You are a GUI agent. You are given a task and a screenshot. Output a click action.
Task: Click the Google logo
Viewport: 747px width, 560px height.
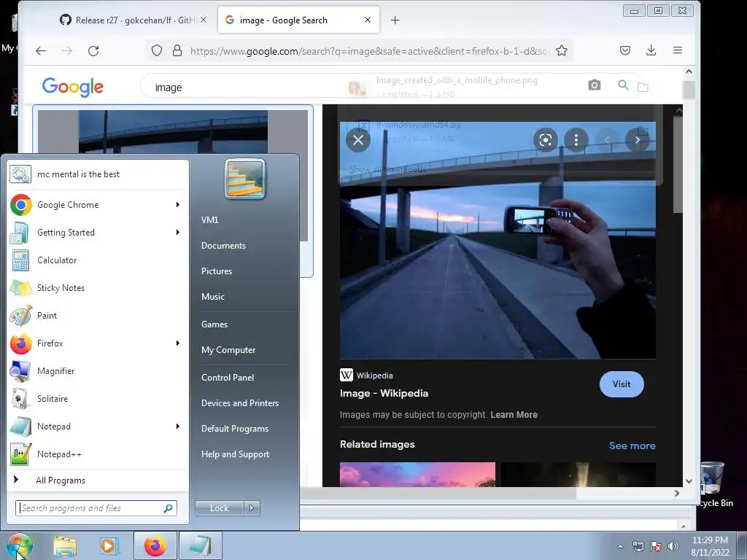coord(72,87)
